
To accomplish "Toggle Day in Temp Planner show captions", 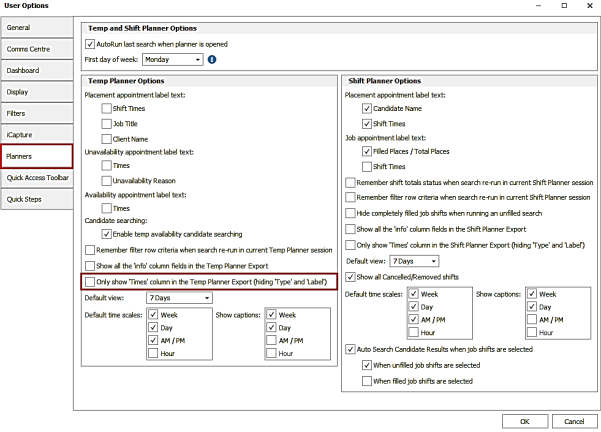I will click(271, 327).
